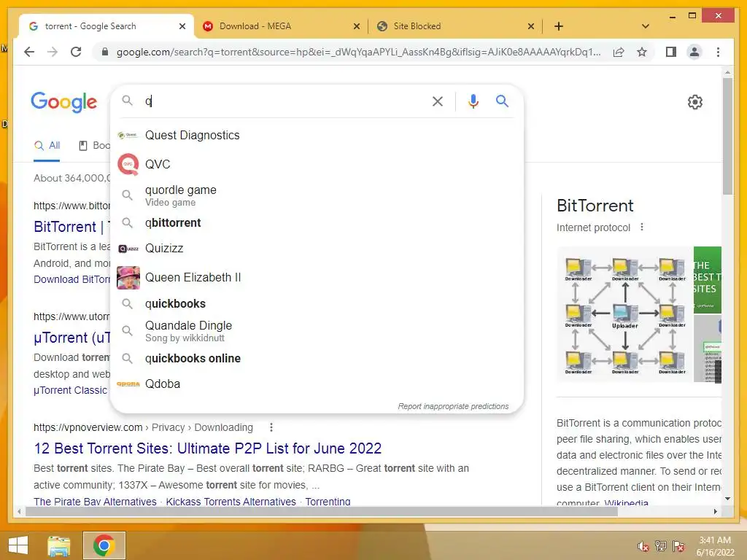Open the green Best Torrent Sites image
The width and height of the screenshot is (747, 560).
tap(708, 280)
